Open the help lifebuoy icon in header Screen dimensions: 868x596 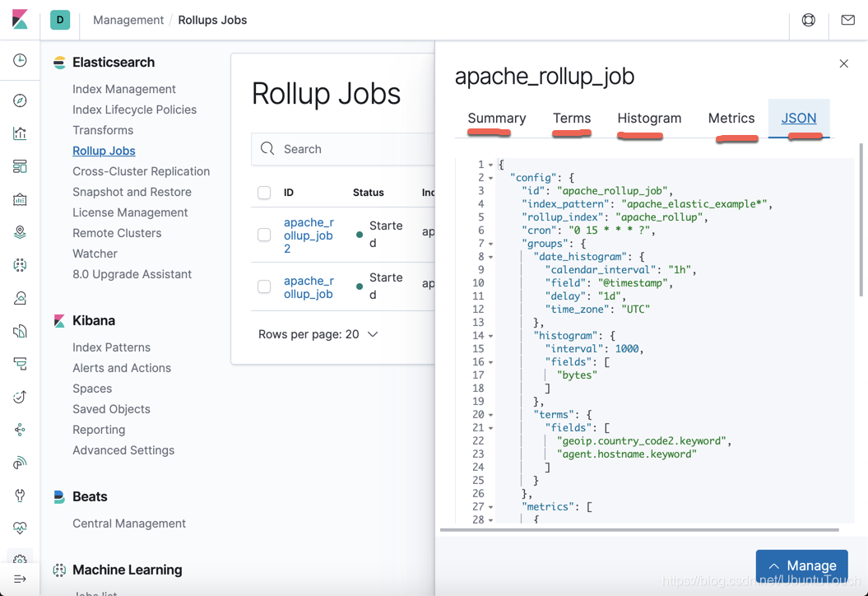click(809, 20)
